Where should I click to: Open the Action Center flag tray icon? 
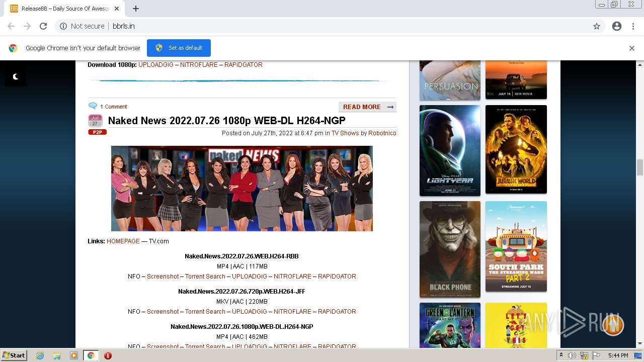click(x=596, y=355)
